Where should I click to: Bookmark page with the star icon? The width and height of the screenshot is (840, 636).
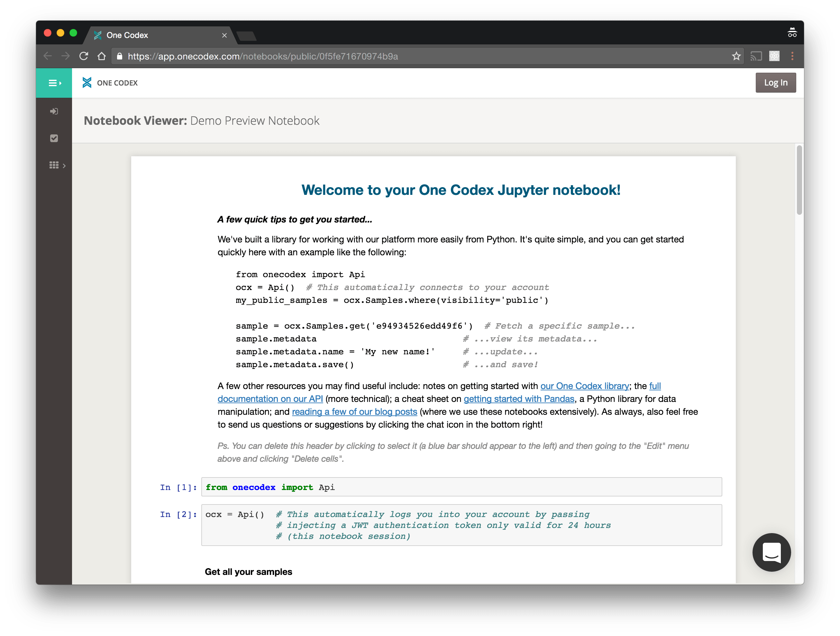(736, 56)
